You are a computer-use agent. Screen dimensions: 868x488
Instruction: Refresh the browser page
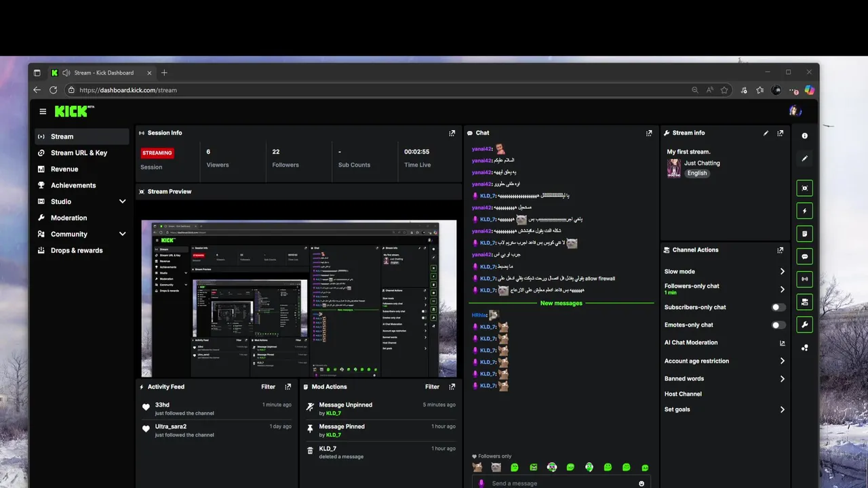click(54, 90)
